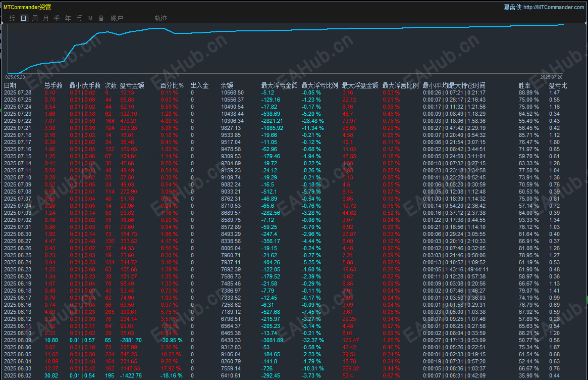Click the 最大浮盈金额 column header
588x380 pixels.
(360, 85)
